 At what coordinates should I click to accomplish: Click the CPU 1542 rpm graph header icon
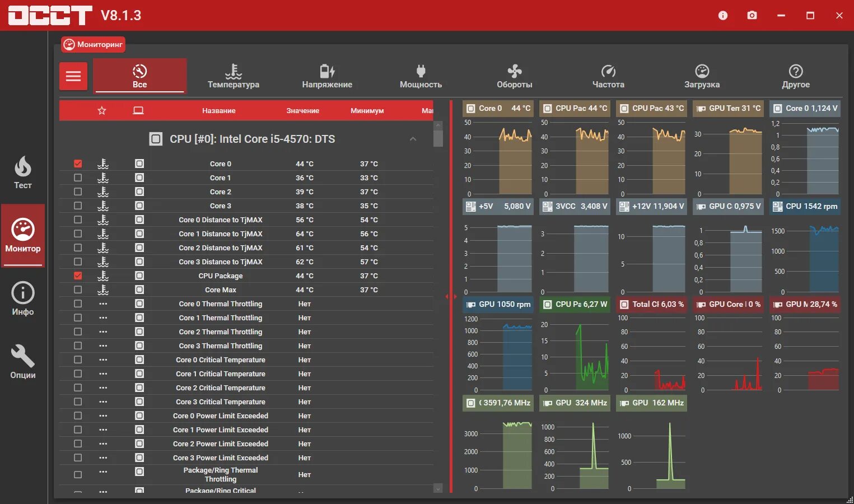777,206
